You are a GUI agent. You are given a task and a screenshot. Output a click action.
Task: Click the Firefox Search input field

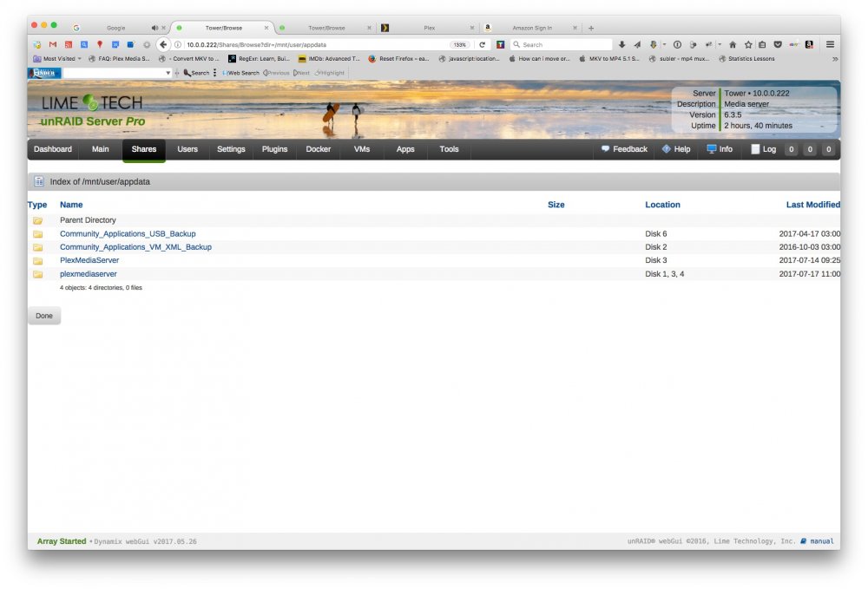pos(562,45)
